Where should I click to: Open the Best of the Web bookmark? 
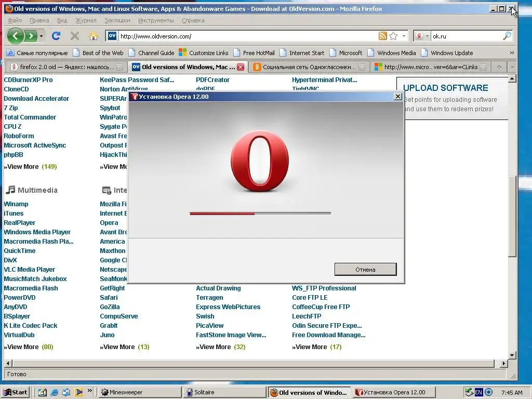[98, 53]
